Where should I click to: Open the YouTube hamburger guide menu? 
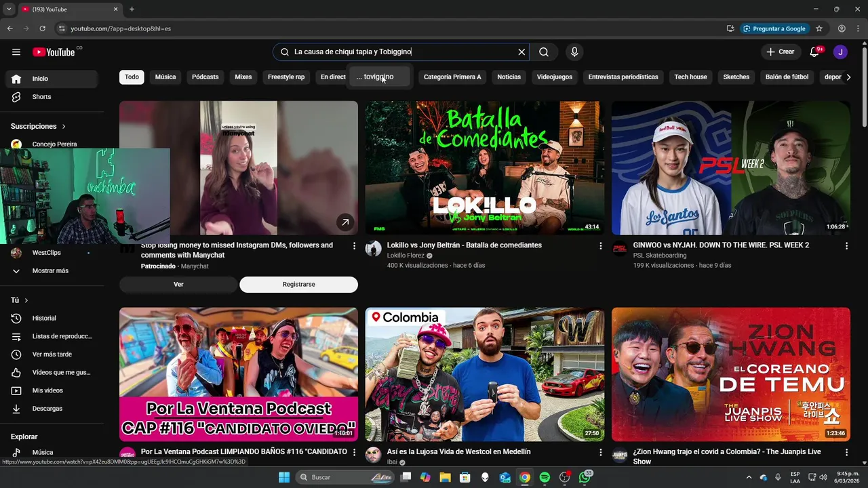click(16, 52)
